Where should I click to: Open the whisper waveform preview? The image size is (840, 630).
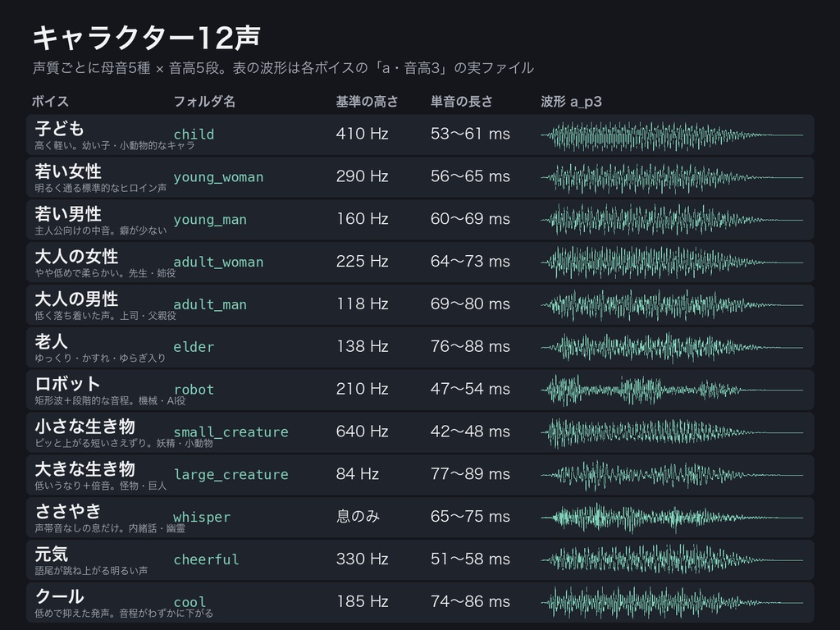pyautogui.click(x=672, y=518)
